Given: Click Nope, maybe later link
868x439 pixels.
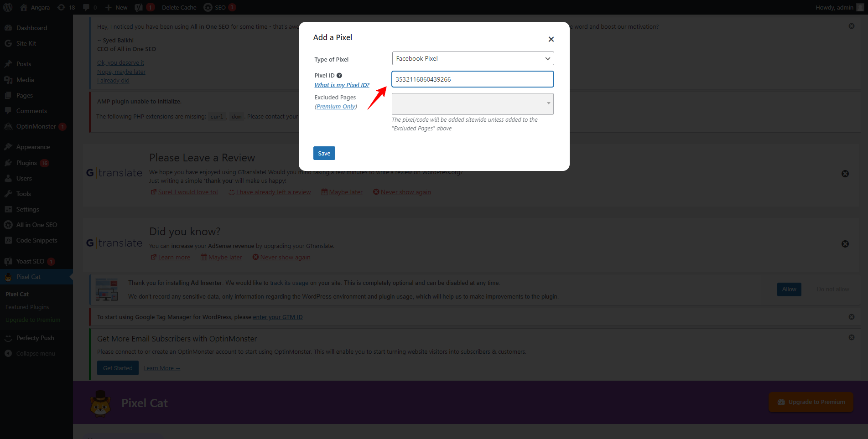Looking at the screenshot, I should [x=121, y=72].
